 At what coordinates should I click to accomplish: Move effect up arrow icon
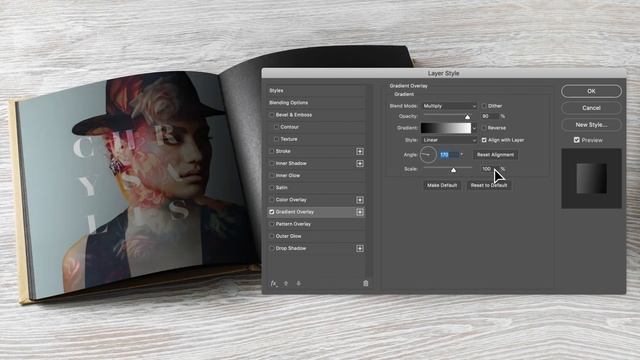(286, 283)
